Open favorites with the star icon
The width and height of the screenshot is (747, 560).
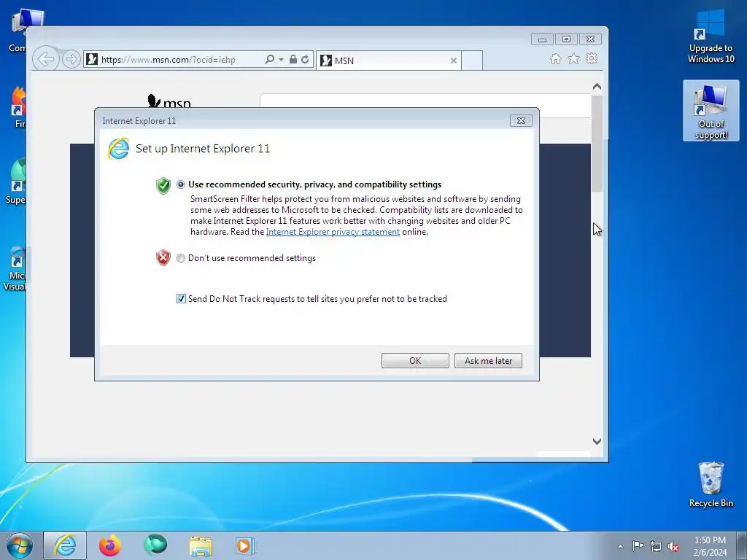coord(573,58)
